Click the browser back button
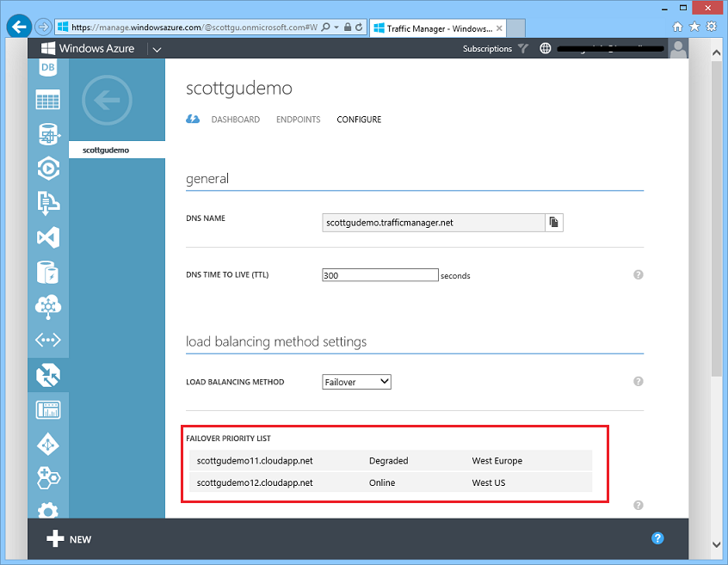Image resolution: width=728 pixels, height=565 pixels. [x=19, y=27]
